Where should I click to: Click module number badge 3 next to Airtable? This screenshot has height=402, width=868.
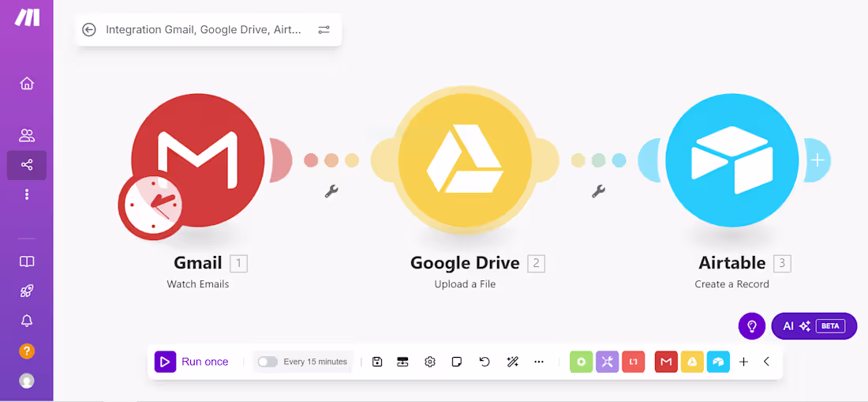coord(782,264)
